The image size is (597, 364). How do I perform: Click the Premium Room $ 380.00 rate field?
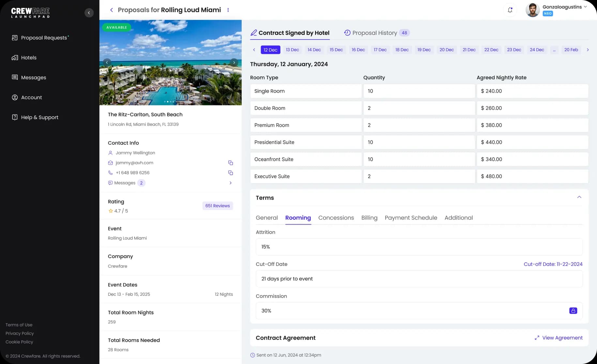click(x=532, y=125)
